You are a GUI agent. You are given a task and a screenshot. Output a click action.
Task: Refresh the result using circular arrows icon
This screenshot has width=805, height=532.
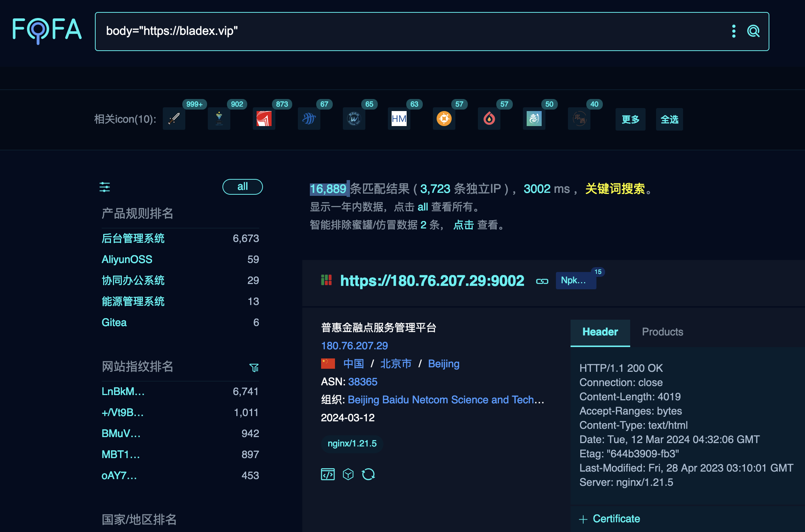pyautogui.click(x=369, y=474)
